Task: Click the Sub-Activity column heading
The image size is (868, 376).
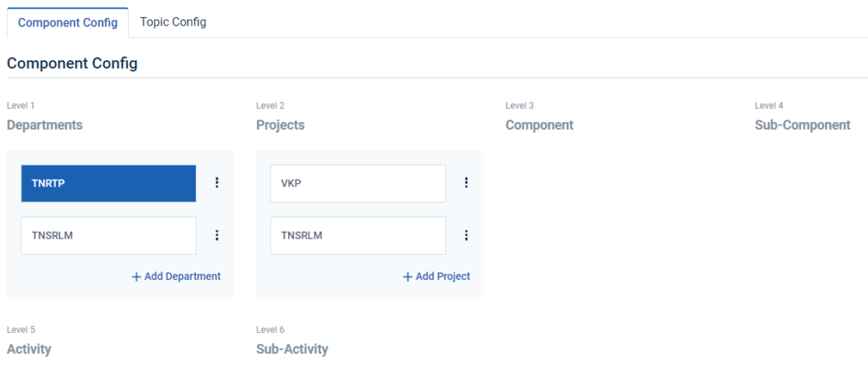Action: [x=292, y=349]
